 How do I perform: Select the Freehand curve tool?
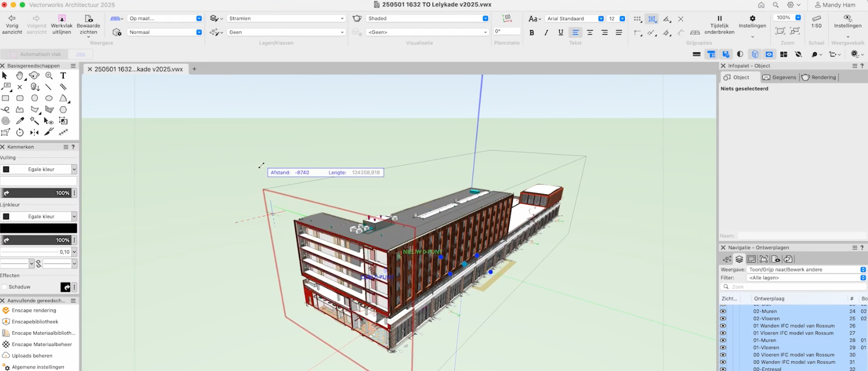[5, 110]
